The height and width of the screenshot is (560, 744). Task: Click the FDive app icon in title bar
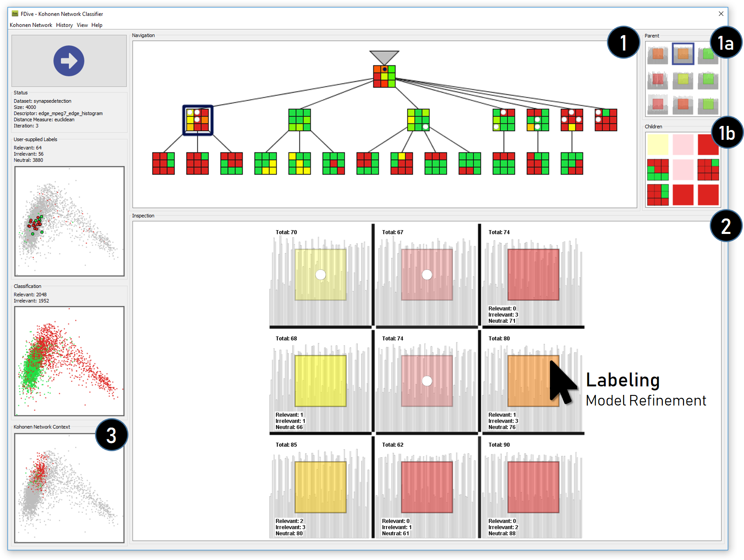pyautogui.click(x=15, y=13)
